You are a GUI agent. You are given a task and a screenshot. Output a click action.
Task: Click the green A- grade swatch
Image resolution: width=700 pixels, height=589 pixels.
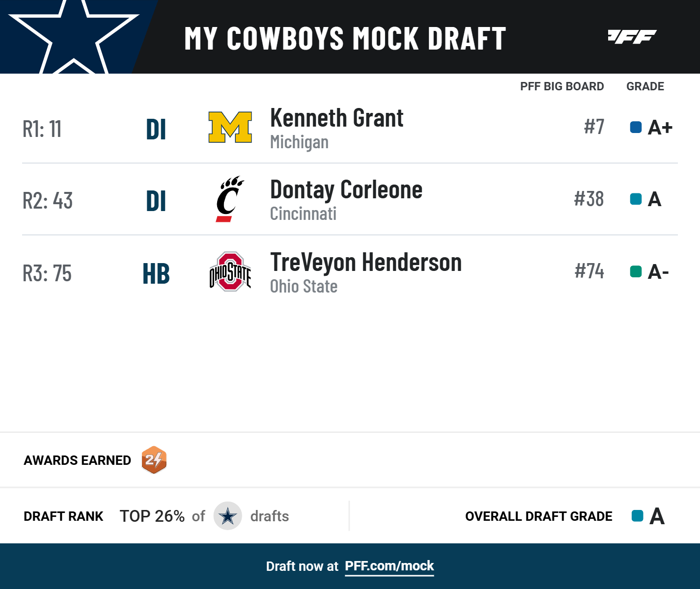(636, 271)
